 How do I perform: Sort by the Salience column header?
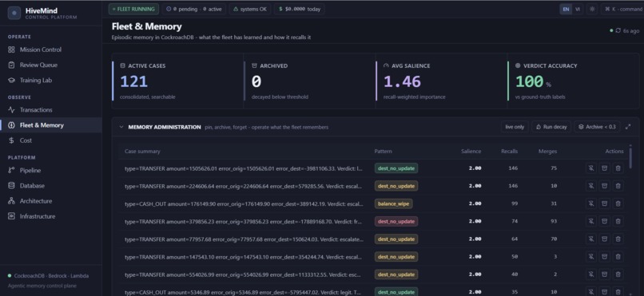pyautogui.click(x=471, y=152)
